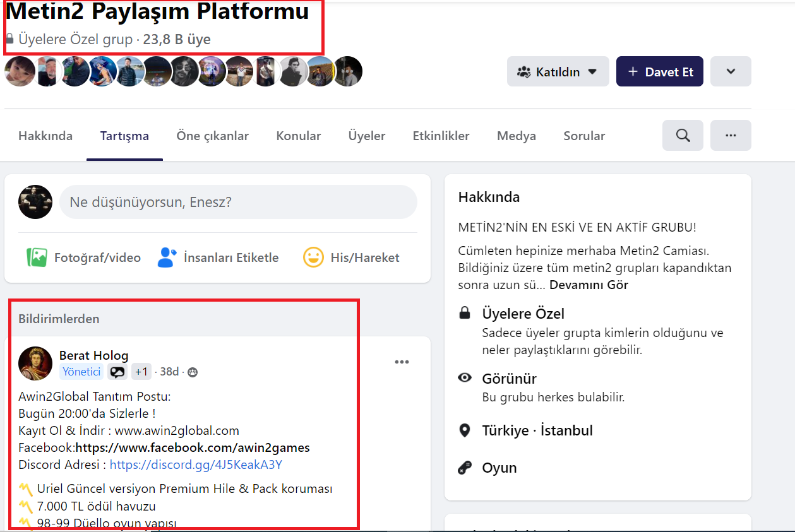The width and height of the screenshot is (795, 532).
Task: Click the key icon next to Oyun
Action: pos(465,467)
